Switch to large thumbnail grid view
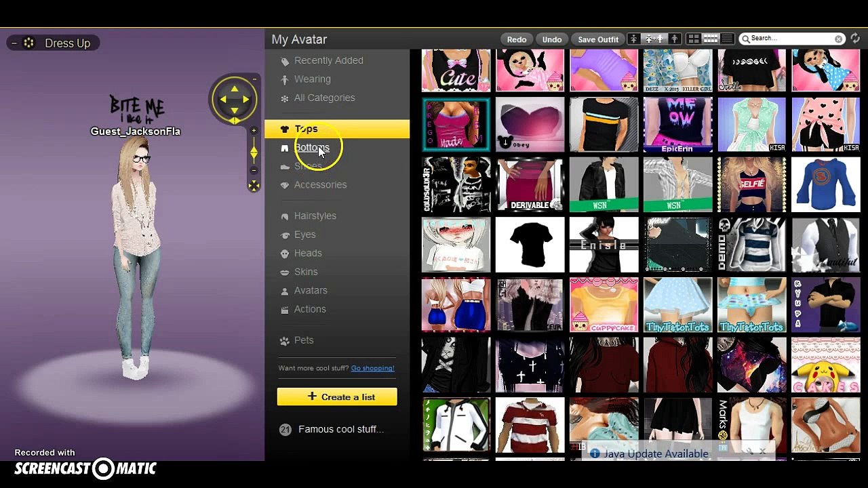868x488 pixels. pos(694,39)
